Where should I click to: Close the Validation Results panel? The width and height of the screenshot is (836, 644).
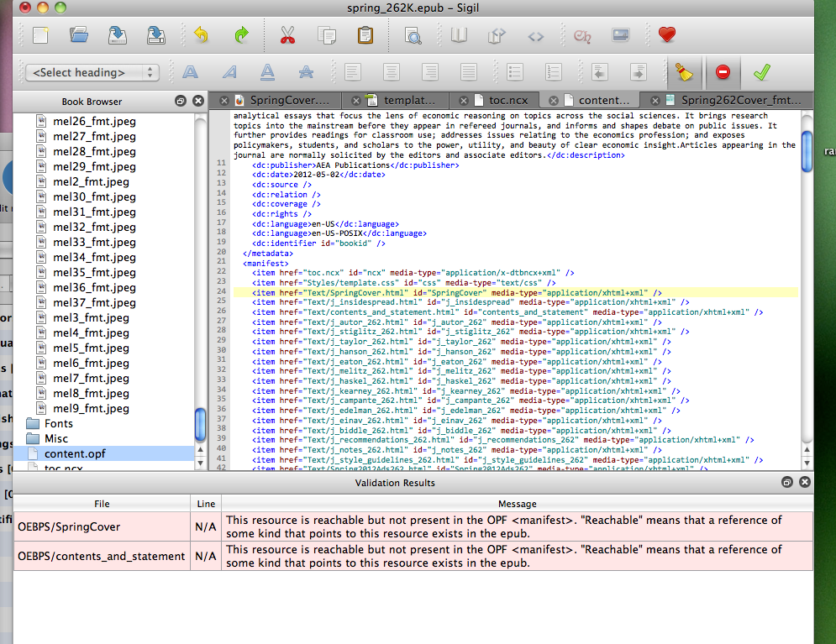point(805,482)
